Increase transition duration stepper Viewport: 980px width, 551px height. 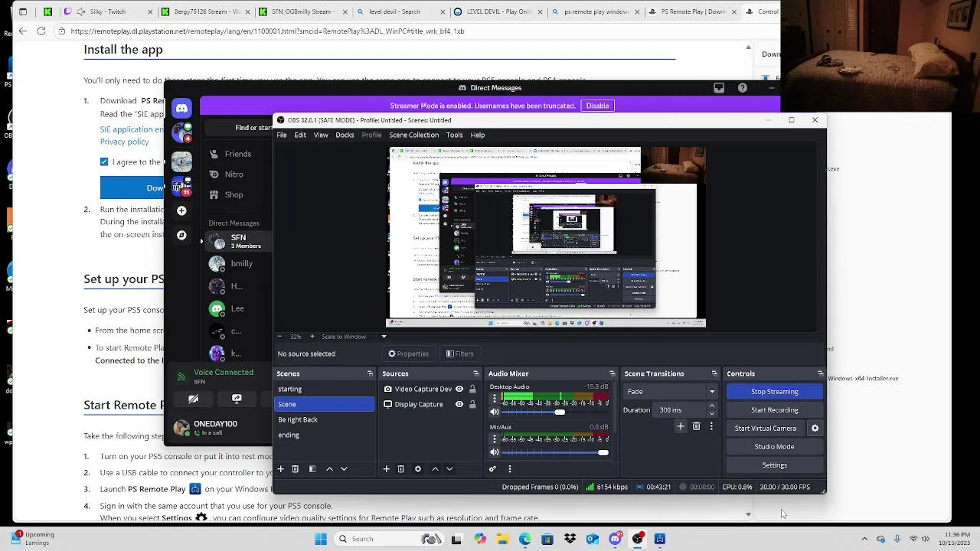coord(712,406)
